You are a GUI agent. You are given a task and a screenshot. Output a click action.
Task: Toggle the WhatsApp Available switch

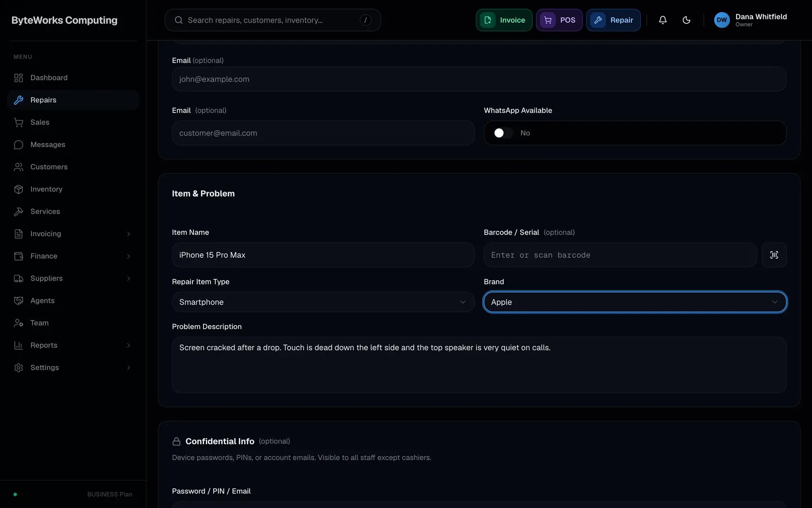pyautogui.click(x=503, y=133)
